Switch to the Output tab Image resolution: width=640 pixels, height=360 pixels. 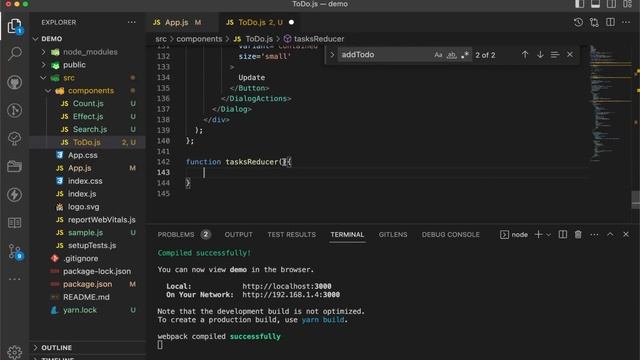pyautogui.click(x=238, y=234)
